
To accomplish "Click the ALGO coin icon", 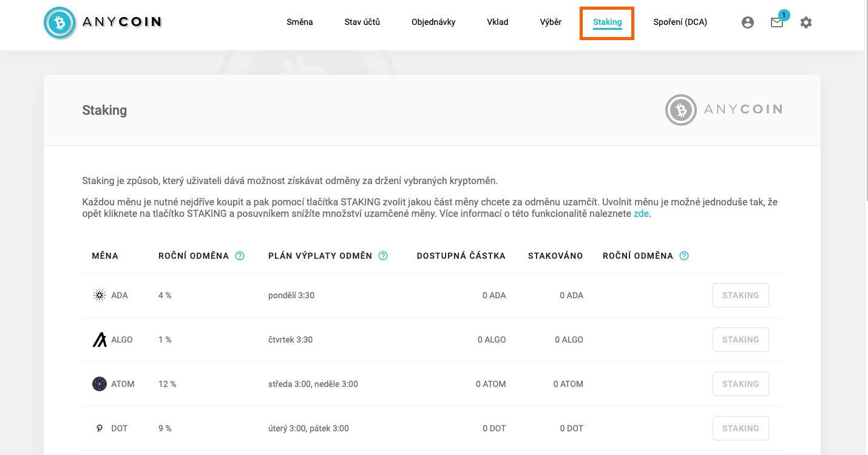I will point(100,340).
